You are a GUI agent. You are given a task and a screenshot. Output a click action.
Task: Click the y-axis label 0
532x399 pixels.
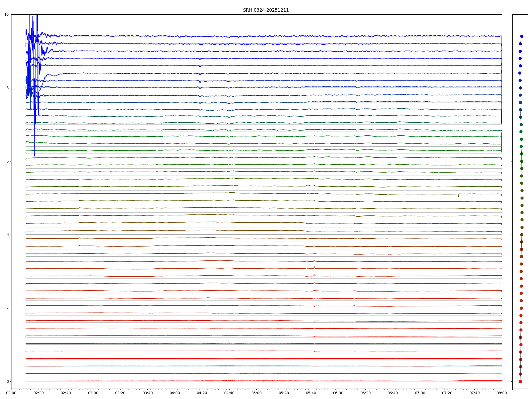coord(7,381)
